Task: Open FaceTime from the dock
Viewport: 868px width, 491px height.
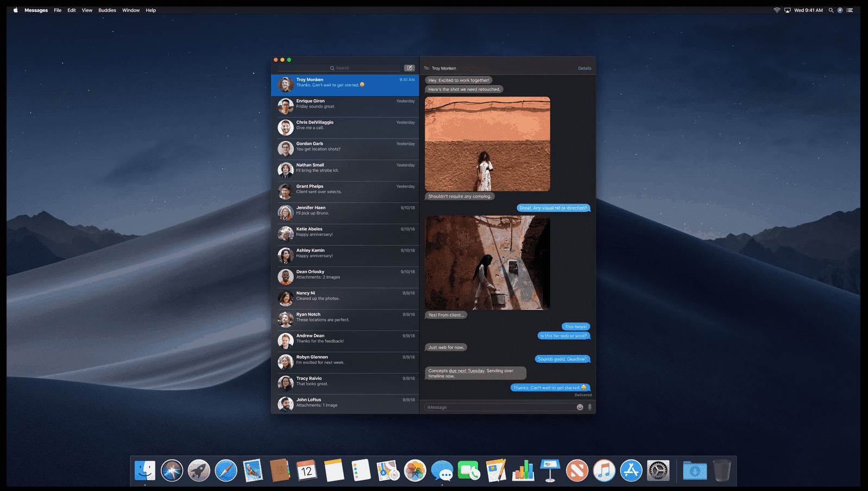Action: tap(469, 470)
